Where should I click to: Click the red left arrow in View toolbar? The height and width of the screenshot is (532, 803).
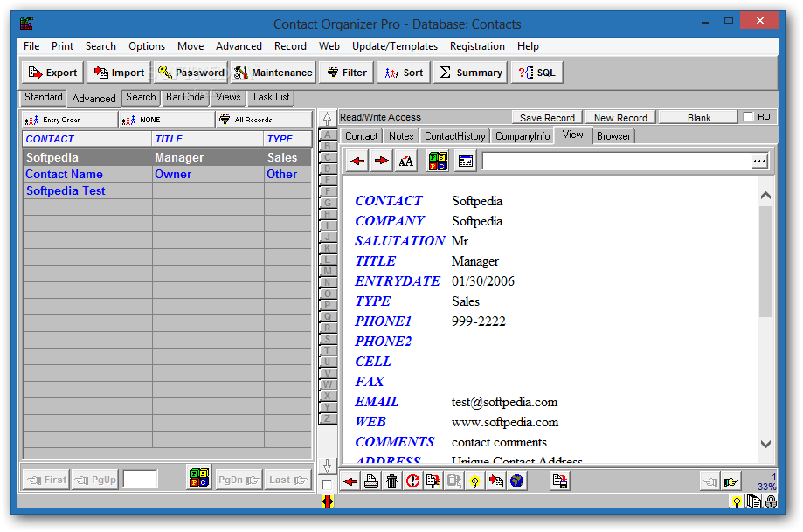357,162
